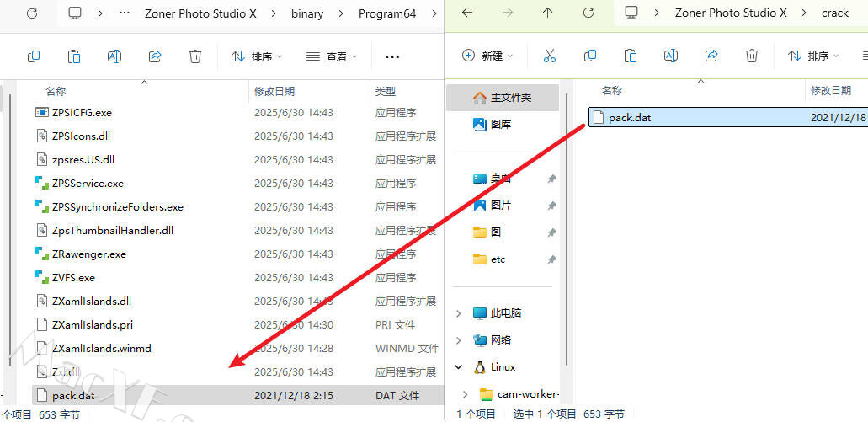The image size is (868, 422).
Task: Click the delete trash icon in left window
Action: [x=194, y=56]
